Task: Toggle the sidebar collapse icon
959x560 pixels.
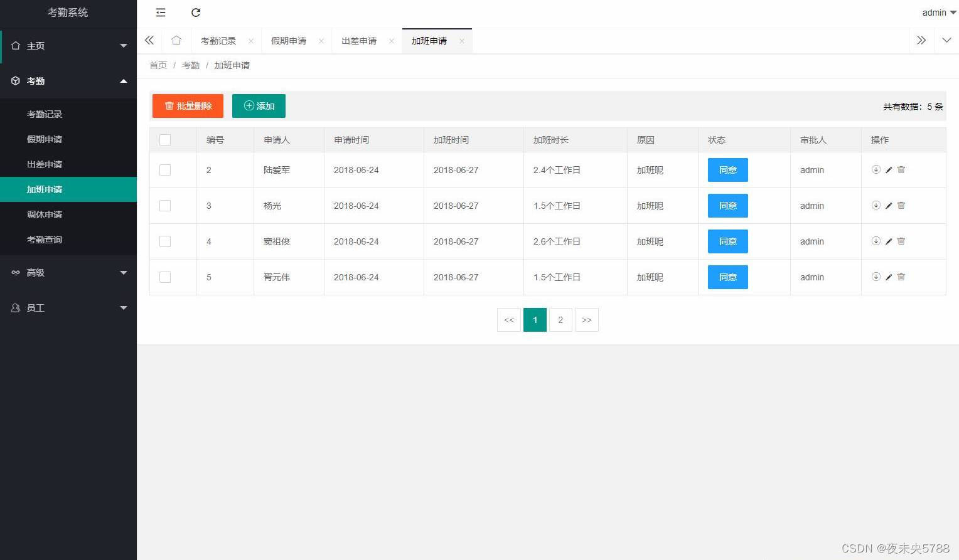Action: pos(161,13)
